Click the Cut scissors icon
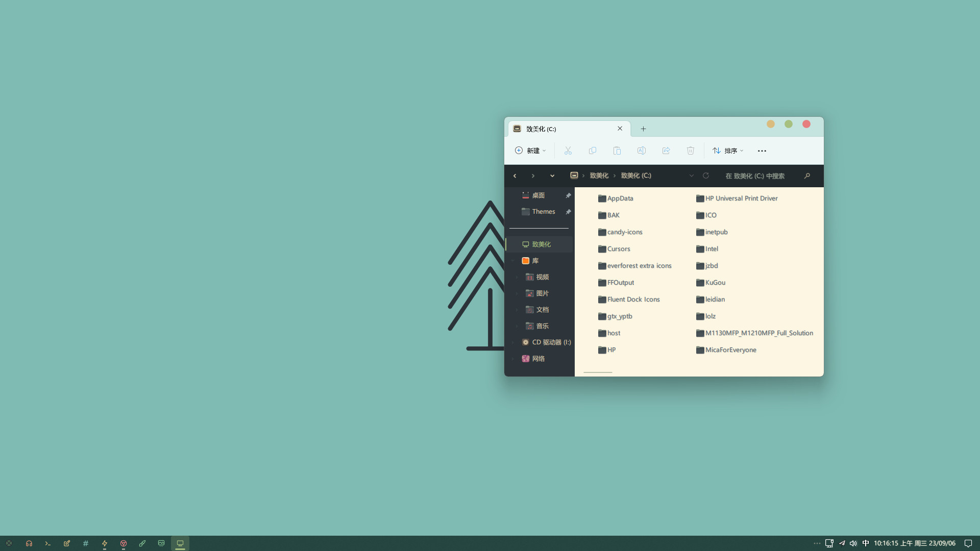 [568, 151]
